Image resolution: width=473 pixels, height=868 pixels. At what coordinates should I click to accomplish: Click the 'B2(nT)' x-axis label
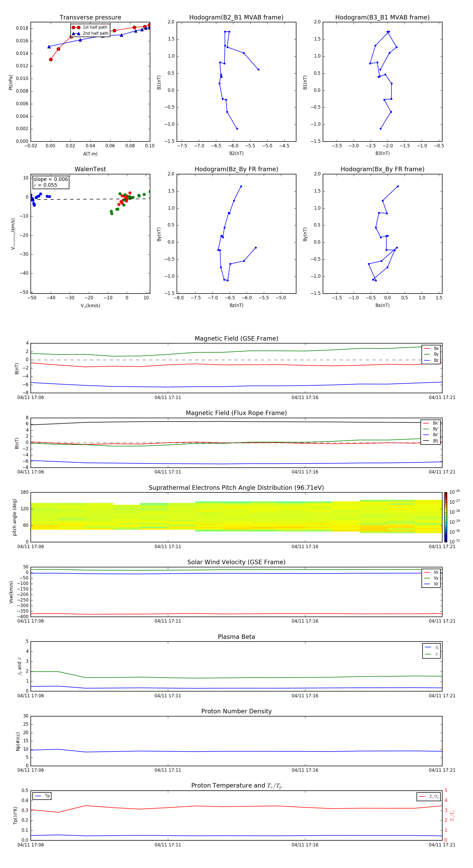point(236,153)
